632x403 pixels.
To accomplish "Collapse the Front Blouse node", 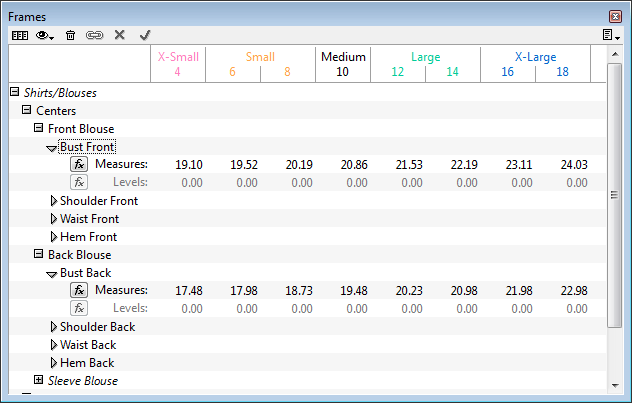I will (39, 129).
